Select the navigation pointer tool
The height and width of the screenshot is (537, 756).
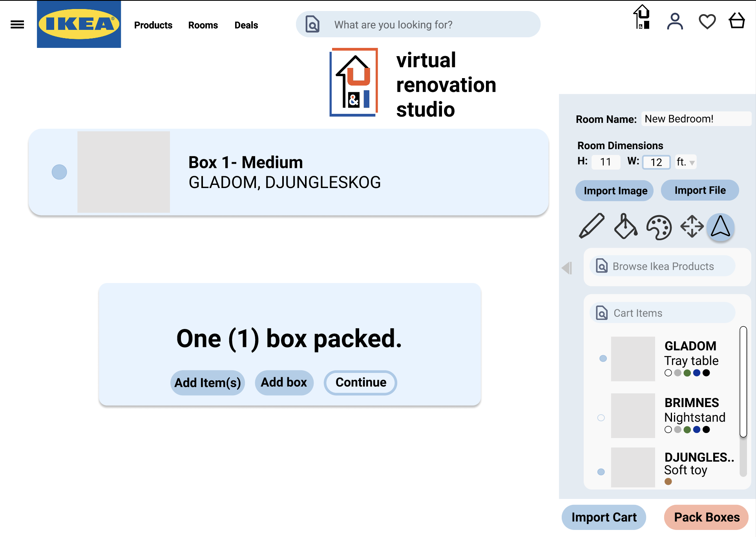(721, 226)
